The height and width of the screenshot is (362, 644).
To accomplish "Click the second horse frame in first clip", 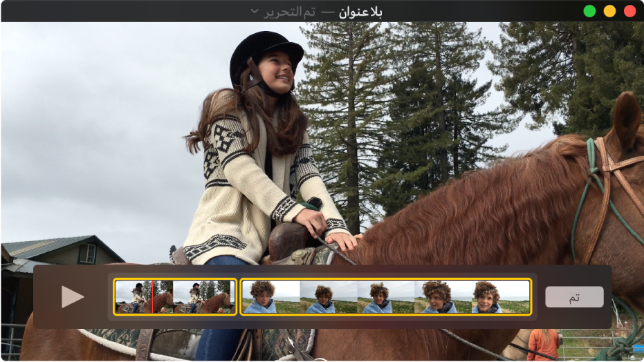I will [x=203, y=297].
